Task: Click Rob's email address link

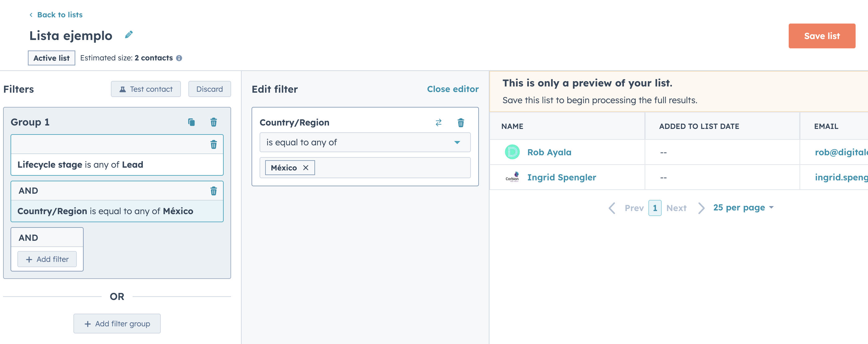Action: point(841,152)
